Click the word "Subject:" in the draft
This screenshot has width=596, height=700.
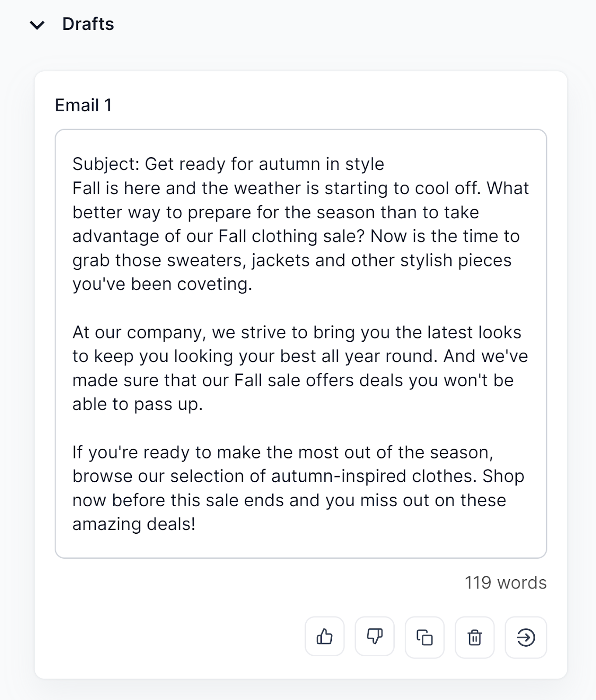(105, 164)
